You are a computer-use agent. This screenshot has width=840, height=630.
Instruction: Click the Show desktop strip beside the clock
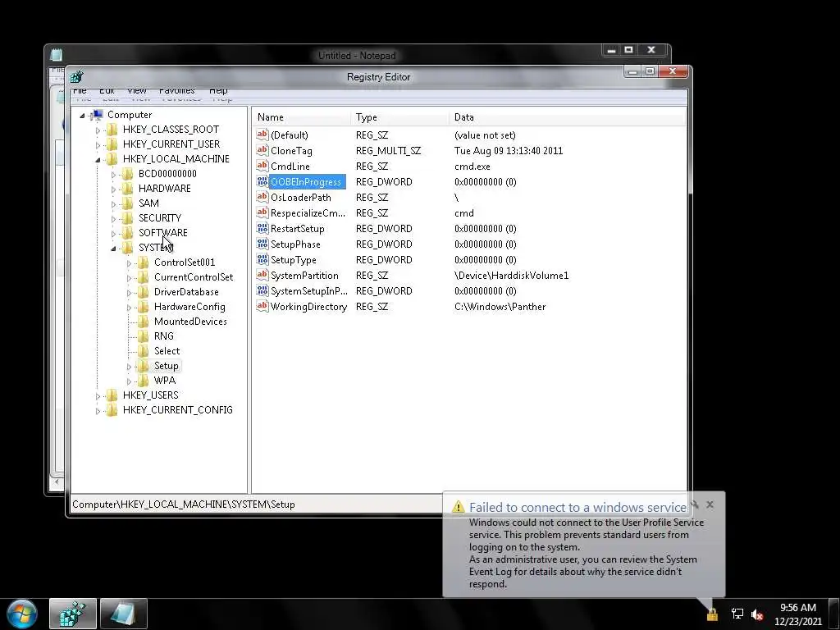pyautogui.click(x=834, y=614)
